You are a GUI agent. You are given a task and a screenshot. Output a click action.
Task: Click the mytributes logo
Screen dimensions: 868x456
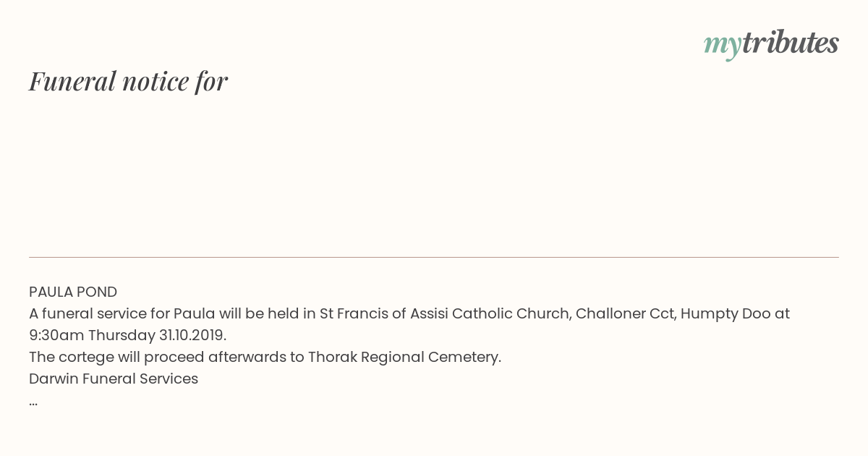tap(771, 43)
